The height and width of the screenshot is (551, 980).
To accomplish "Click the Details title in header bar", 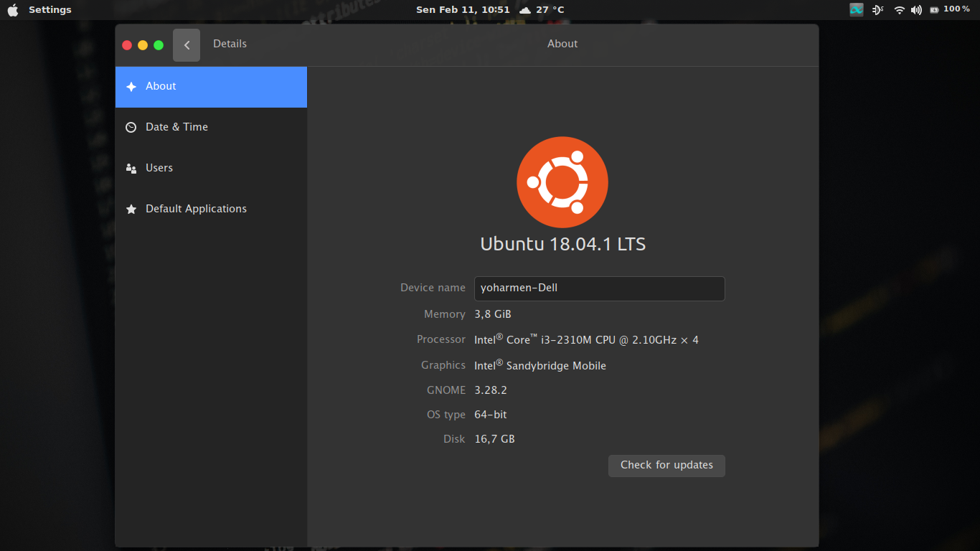I will click(x=230, y=44).
